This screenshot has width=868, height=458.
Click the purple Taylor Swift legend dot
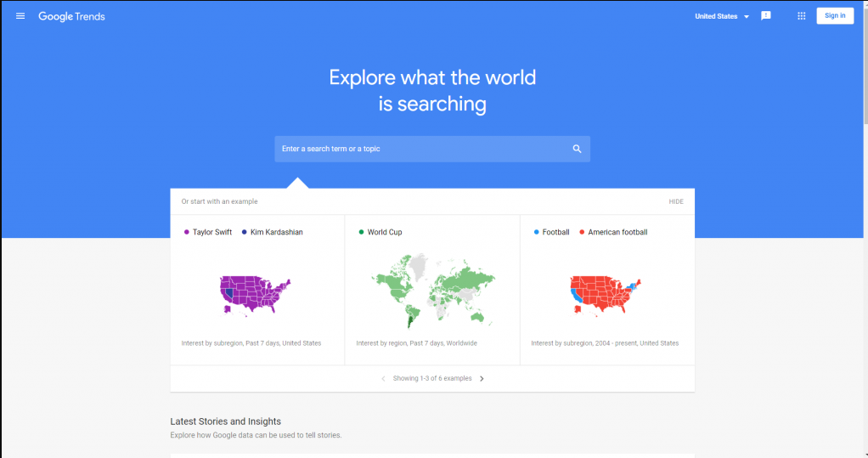[x=187, y=232]
